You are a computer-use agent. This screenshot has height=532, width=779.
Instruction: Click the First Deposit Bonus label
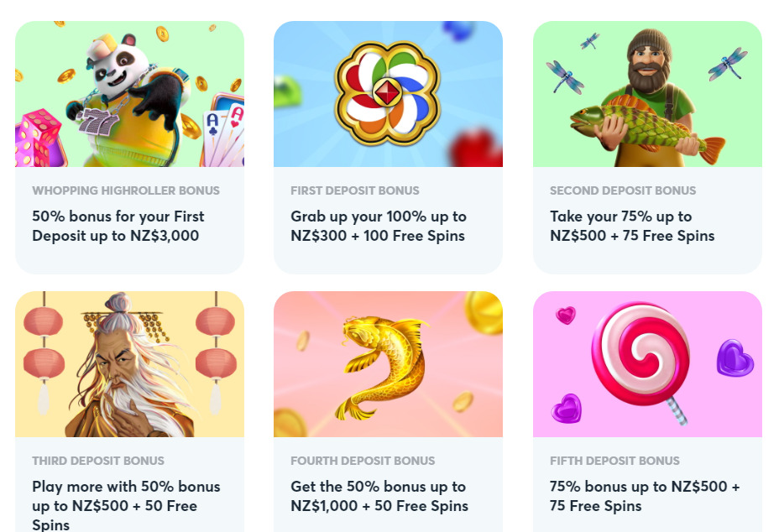click(355, 190)
